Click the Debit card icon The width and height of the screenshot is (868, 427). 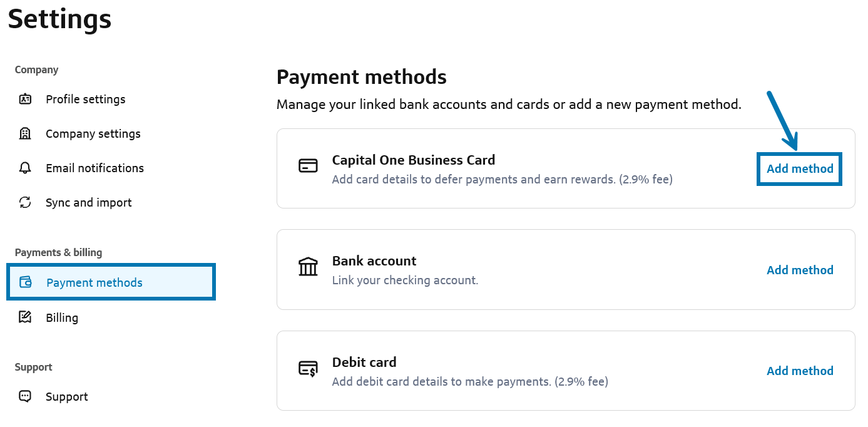point(308,369)
